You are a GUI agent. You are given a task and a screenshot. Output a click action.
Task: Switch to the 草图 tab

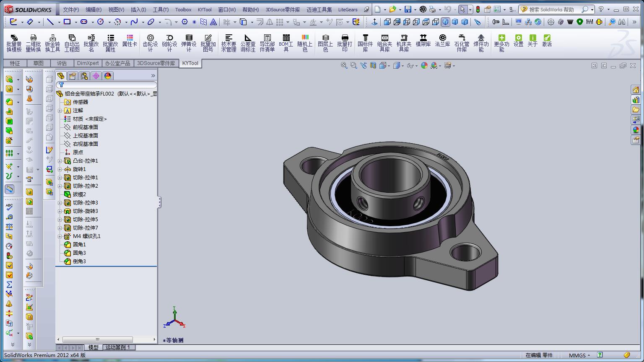point(38,63)
